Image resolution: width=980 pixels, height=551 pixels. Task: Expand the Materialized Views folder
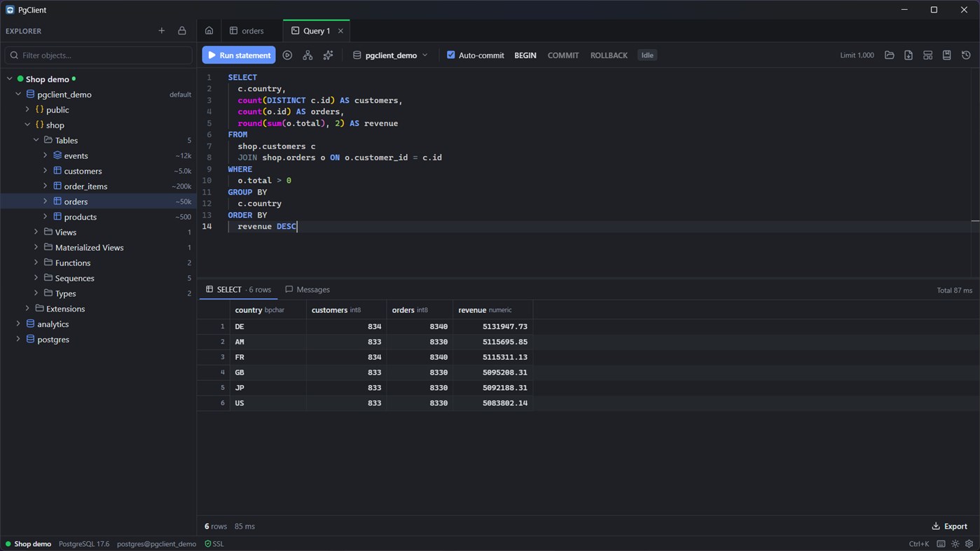point(36,247)
